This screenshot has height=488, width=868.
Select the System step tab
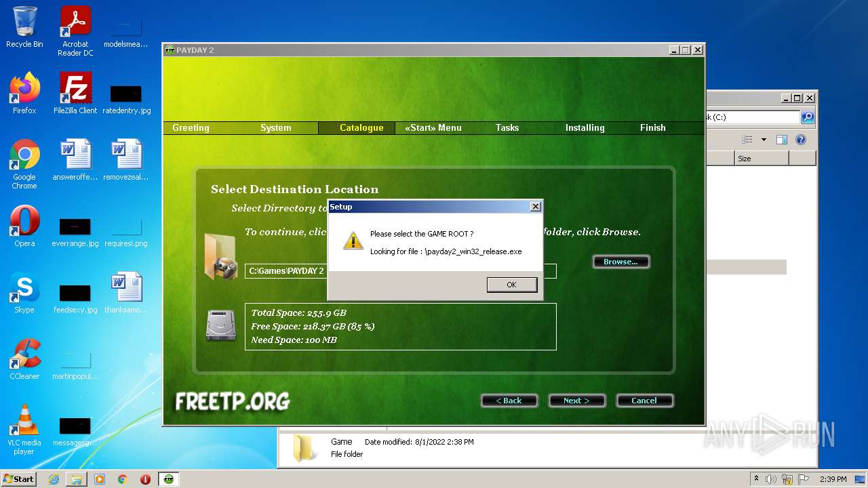pyautogui.click(x=276, y=127)
